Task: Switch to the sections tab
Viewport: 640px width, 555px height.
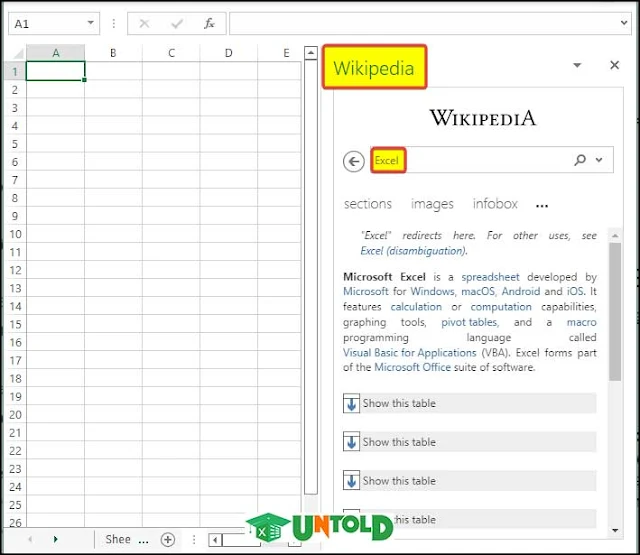Action: click(x=367, y=204)
